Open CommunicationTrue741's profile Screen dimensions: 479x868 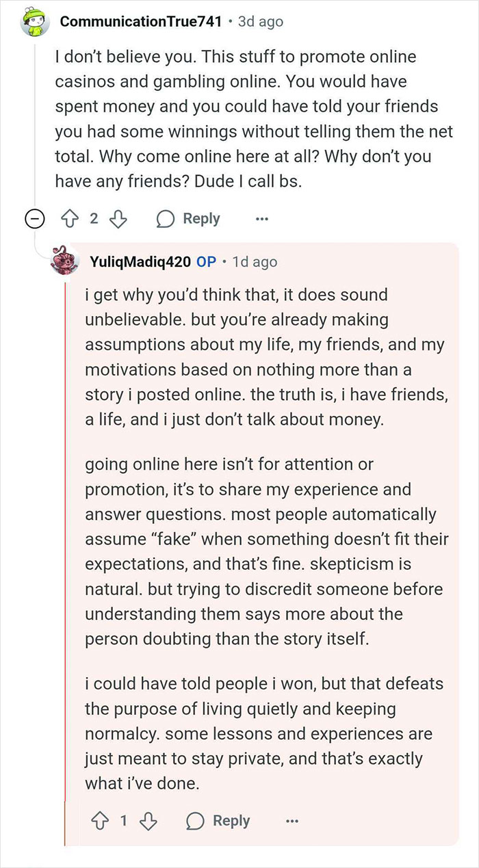(x=136, y=21)
